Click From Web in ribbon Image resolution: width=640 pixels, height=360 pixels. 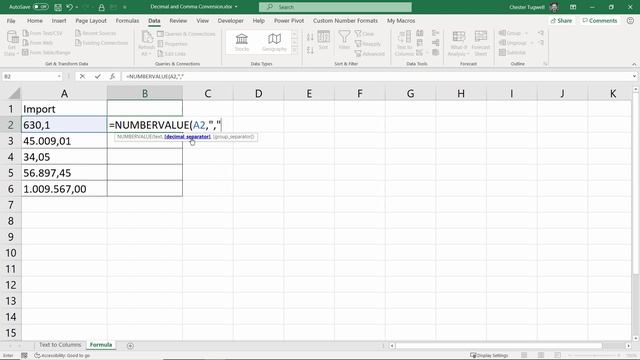[38, 43]
